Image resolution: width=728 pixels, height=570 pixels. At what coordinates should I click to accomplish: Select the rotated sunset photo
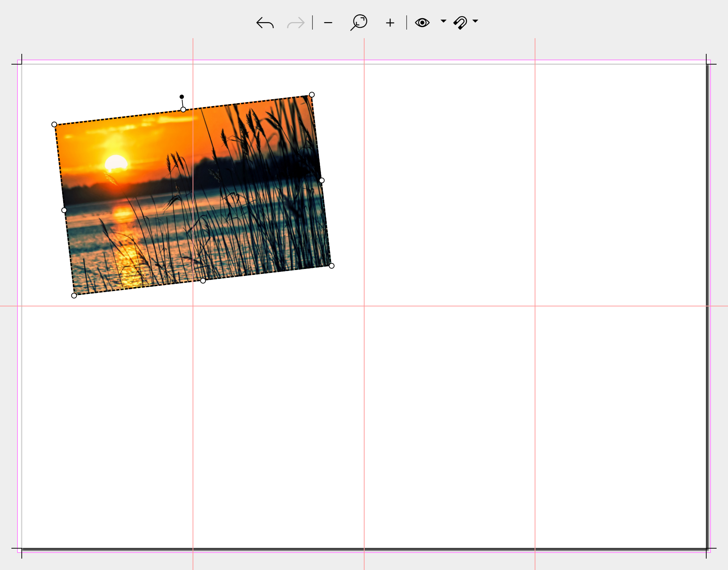(150, 200)
